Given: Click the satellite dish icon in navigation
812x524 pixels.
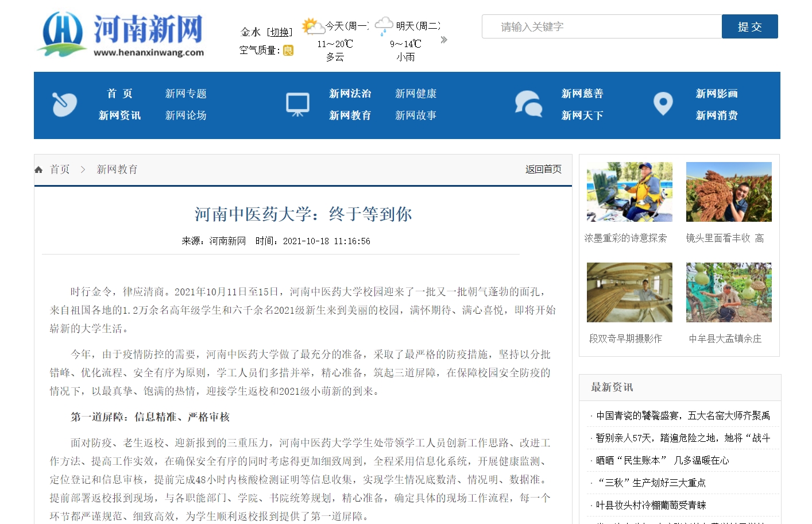Looking at the screenshot, I should click(64, 105).
